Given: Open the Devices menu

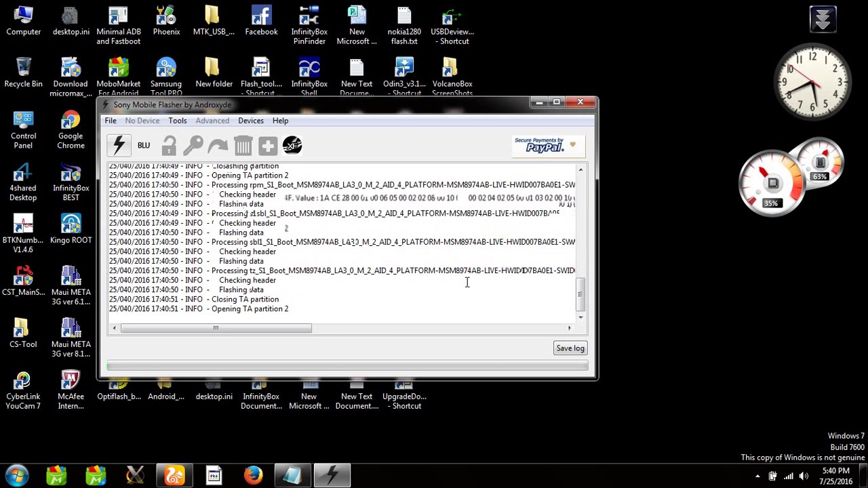Looking at the screenshot, I should tap(251, 121).
